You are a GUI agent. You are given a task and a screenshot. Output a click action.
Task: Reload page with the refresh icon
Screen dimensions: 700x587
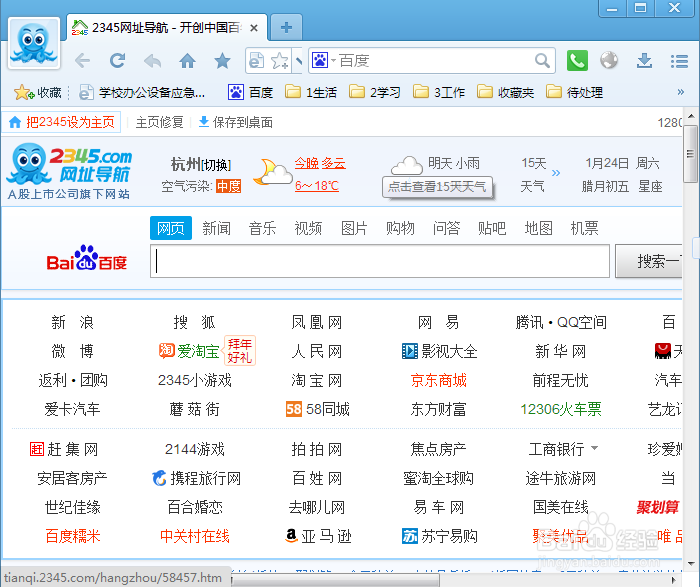117,60
